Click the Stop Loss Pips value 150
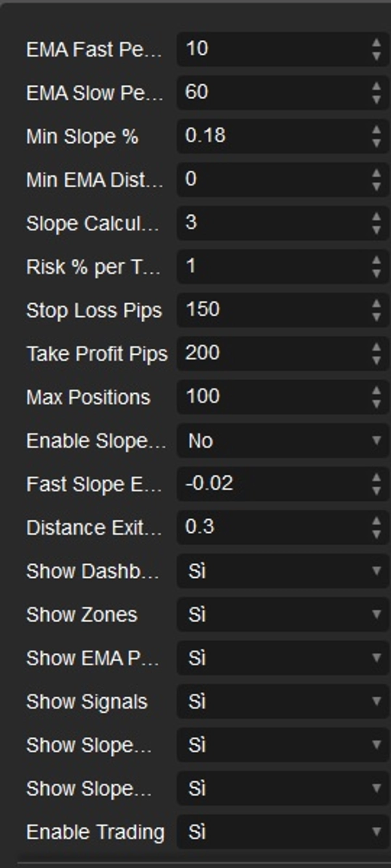This screenshot has width=391, height=868. tap(270, 310)
